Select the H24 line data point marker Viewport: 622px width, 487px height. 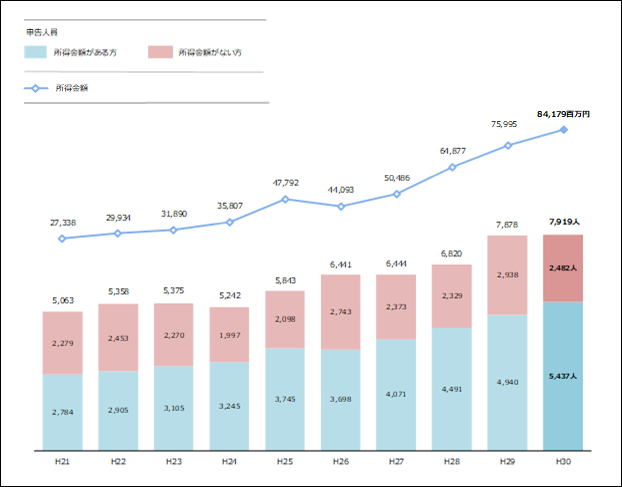point(230,222)
